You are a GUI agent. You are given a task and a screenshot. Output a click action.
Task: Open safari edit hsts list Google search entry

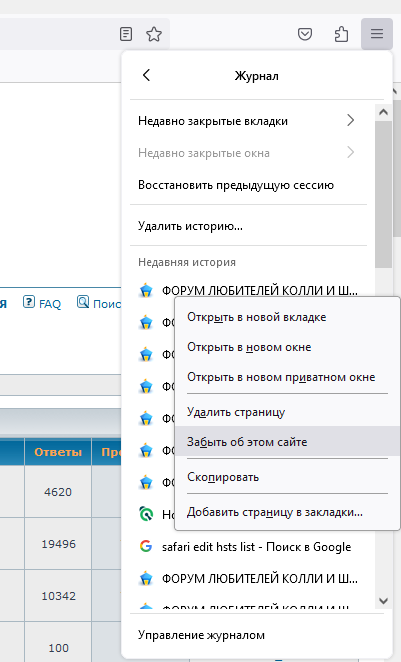point(248,547)
